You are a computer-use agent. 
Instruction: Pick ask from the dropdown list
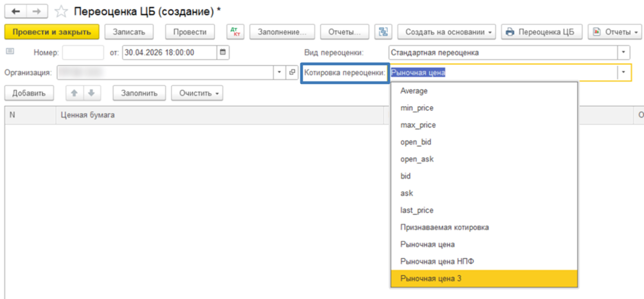485,193
